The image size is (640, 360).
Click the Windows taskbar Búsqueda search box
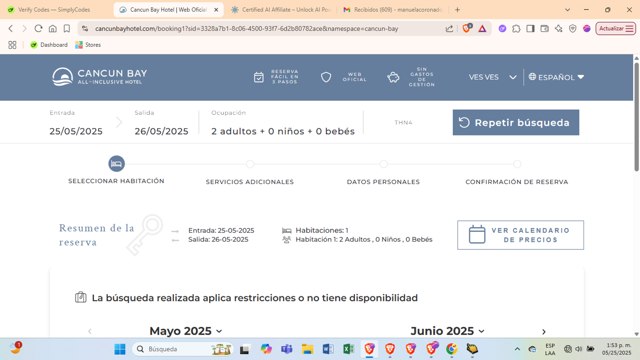pyautogui.click(x=182, y=349)
